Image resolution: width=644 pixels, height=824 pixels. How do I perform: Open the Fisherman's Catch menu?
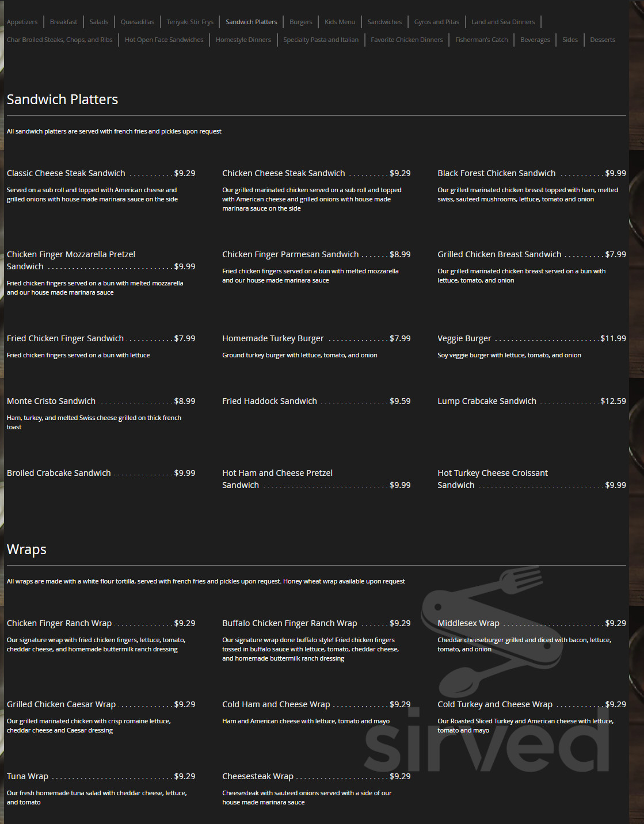(481, 40)
